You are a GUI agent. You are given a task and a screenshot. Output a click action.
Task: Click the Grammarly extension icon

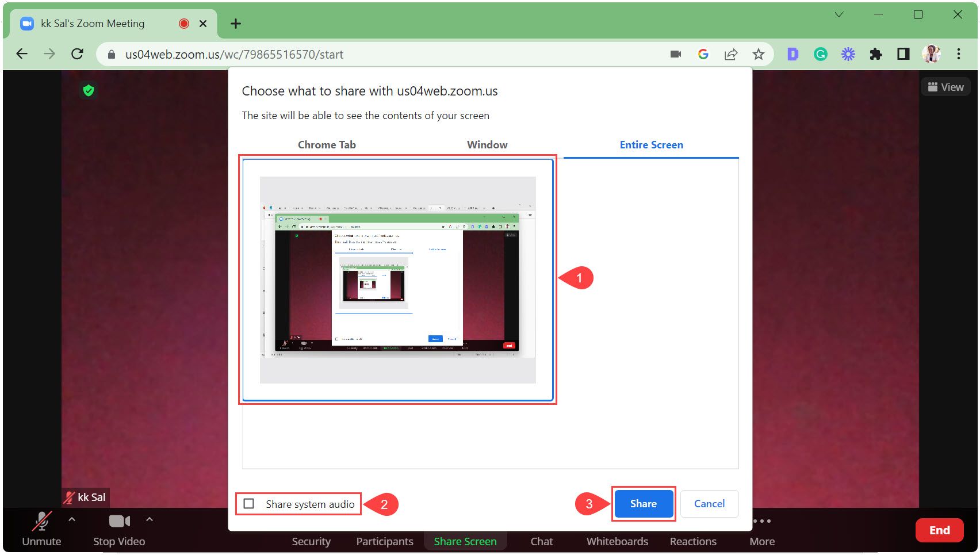click(820, 53)
